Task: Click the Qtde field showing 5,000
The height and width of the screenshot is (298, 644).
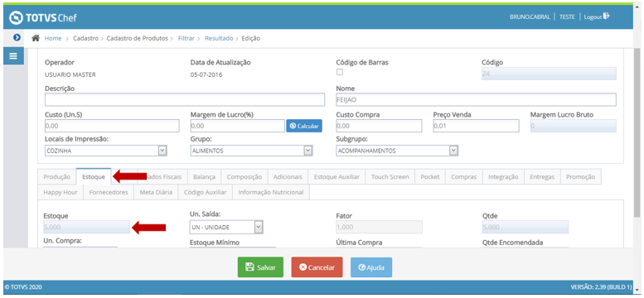Action: pyautogui.click(x=525, y=227)
